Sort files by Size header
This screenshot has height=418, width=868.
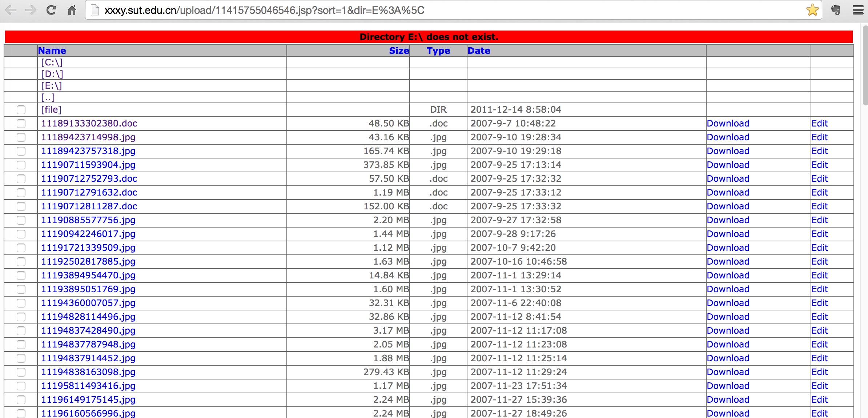click(x=399, y=51)
